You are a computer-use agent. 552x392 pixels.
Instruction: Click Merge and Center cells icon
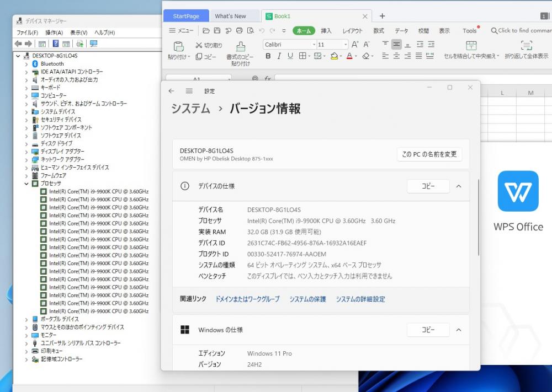pyautogui.click(x=471, y=45)
